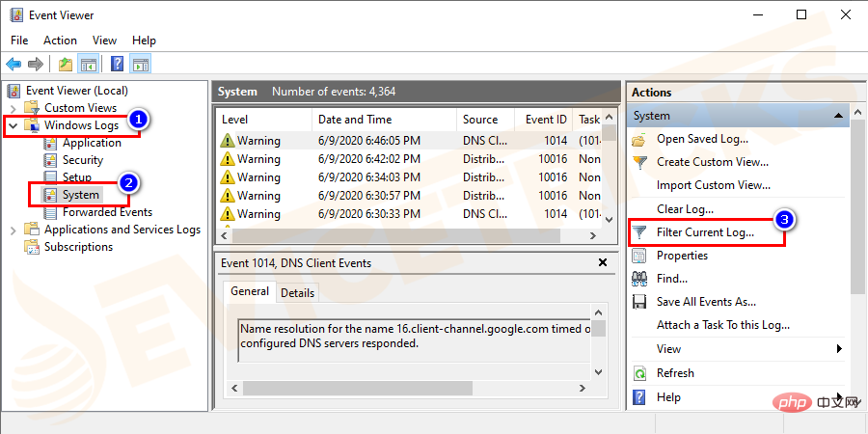Select the Security log in tree
868x434 pixels.
point(82,160)
